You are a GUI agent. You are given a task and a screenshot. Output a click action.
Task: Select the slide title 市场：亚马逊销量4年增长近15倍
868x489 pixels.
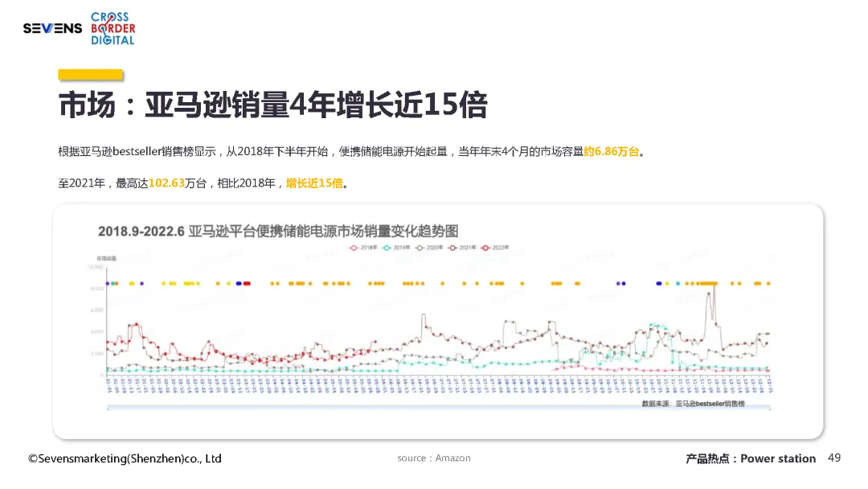coord(272,105)
